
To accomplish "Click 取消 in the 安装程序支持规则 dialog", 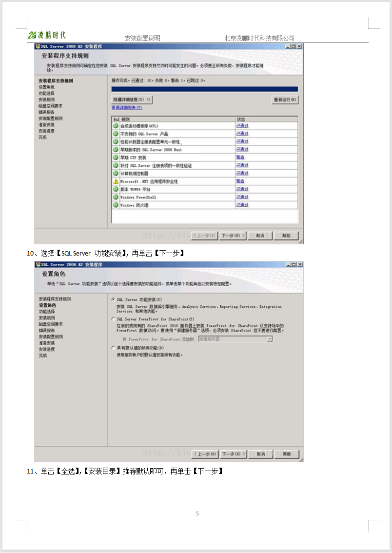I will point(260,236).
